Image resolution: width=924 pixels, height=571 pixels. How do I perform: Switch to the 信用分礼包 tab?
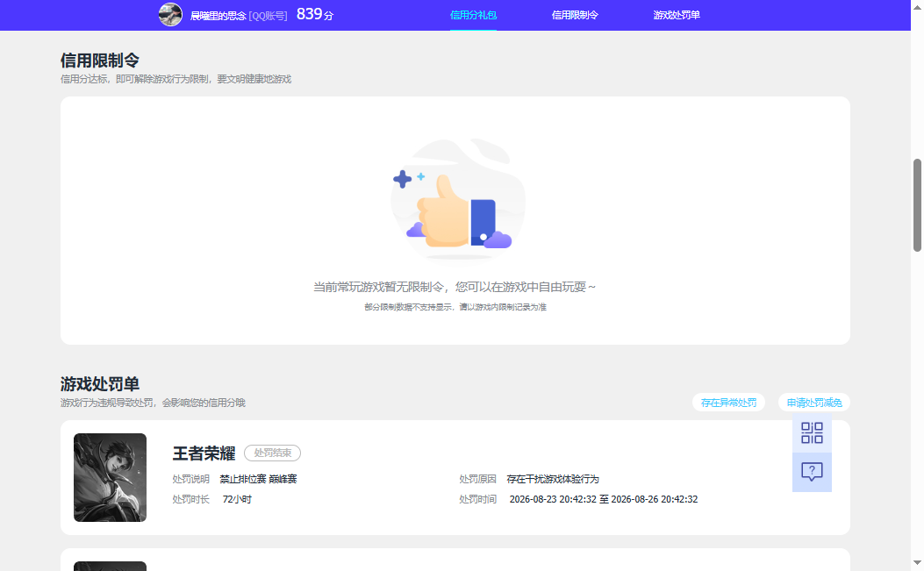[473, 15]
